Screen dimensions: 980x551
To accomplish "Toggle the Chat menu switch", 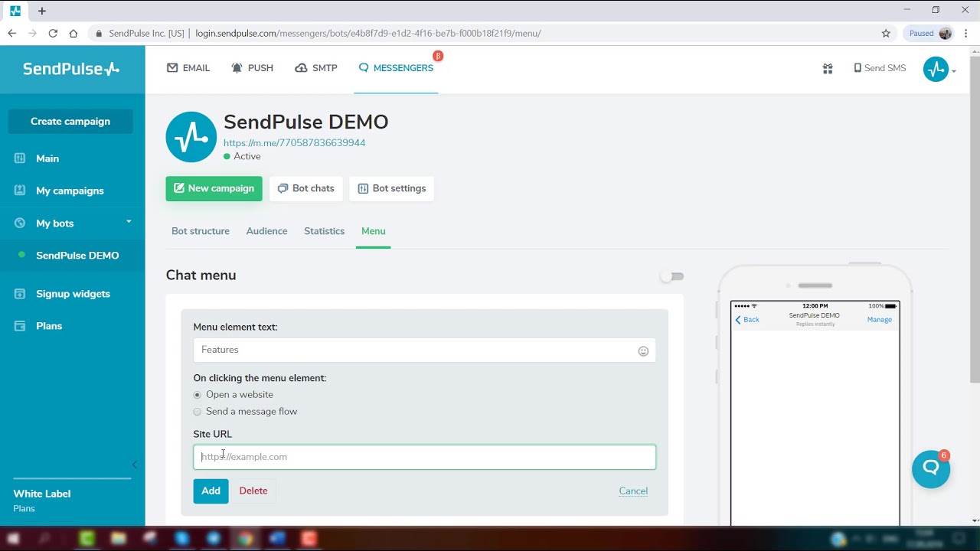I will [672, 276].
